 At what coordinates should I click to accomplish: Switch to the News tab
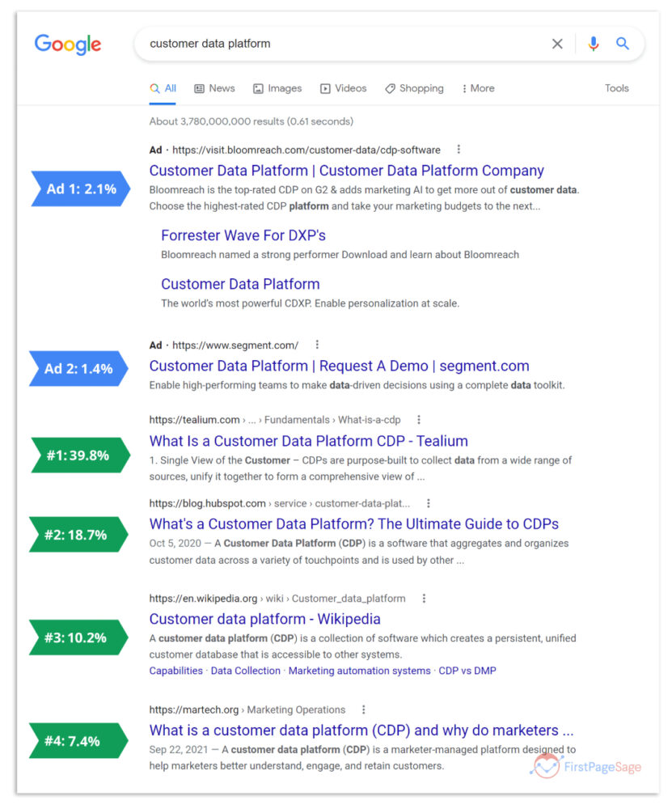214,88
